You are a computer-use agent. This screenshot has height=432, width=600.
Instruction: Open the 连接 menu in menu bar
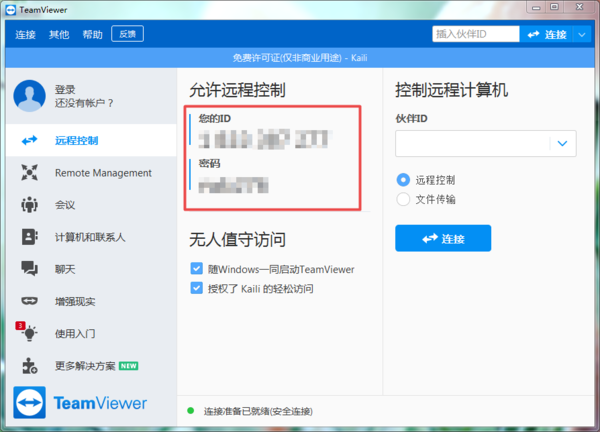pyautogui.click(x=26, y=34)
